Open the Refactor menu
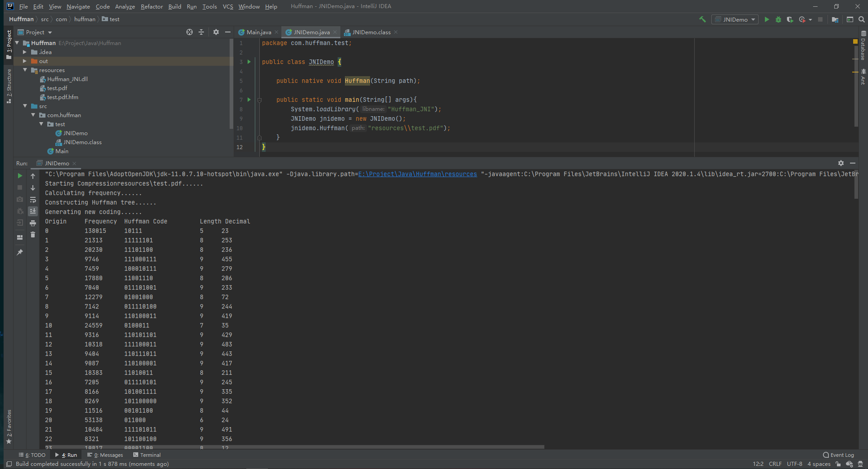868x469 pixels. tap(152, 6)
